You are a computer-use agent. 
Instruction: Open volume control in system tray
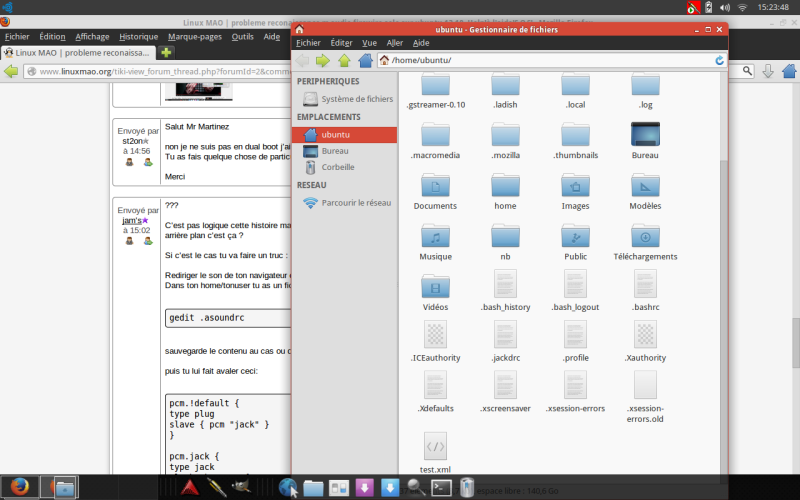pyautogui.click(x=724, y=7)
